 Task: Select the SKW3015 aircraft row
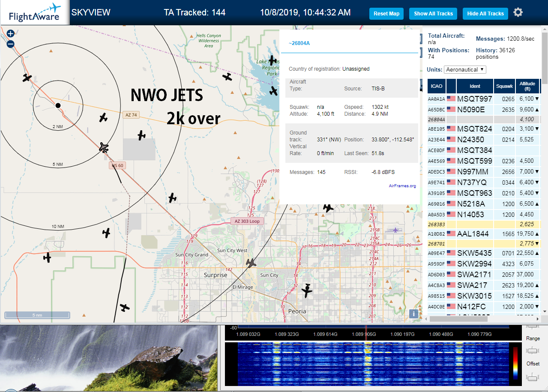pos(484,296)
